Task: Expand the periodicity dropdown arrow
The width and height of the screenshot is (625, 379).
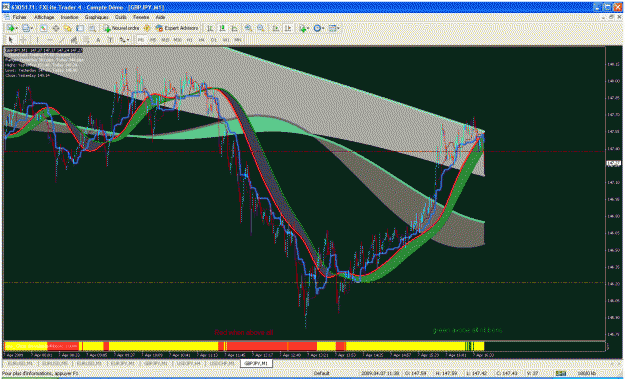Action: point(323,28)
